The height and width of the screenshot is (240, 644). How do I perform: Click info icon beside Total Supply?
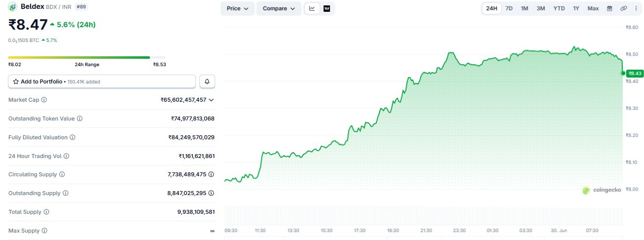pos(46,212)
